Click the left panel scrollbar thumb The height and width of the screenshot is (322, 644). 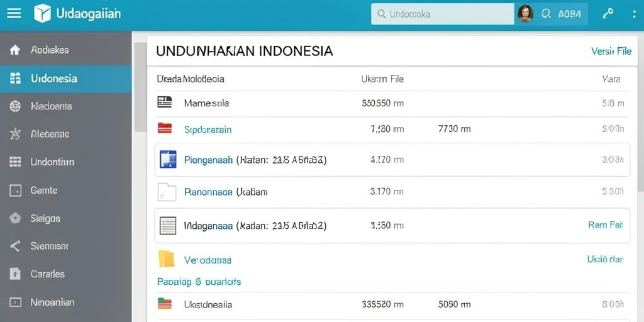point(140,87)
